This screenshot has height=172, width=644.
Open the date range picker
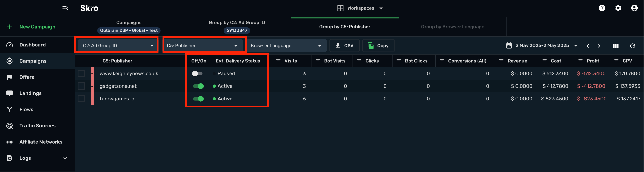click(x=541, y=46)
